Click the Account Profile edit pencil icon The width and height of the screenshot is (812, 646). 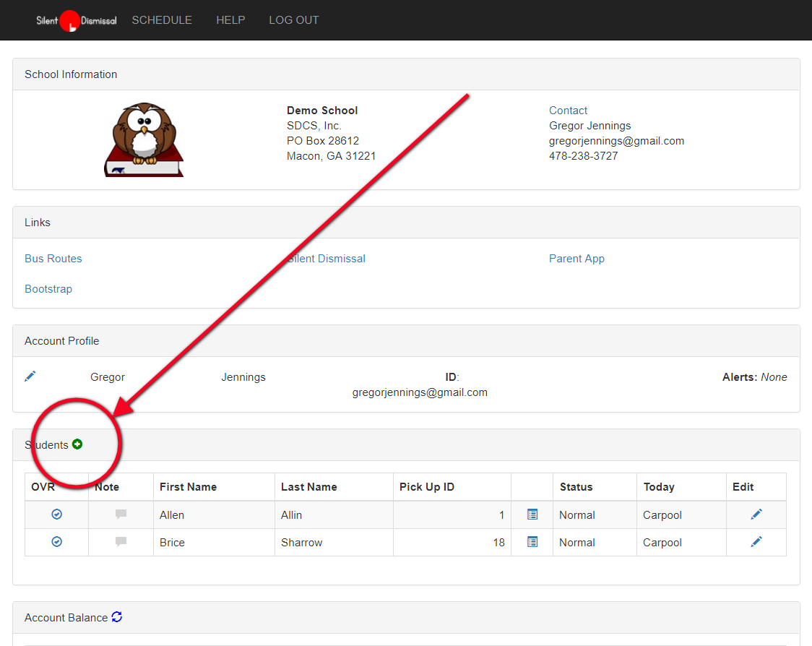click(30, 376)
